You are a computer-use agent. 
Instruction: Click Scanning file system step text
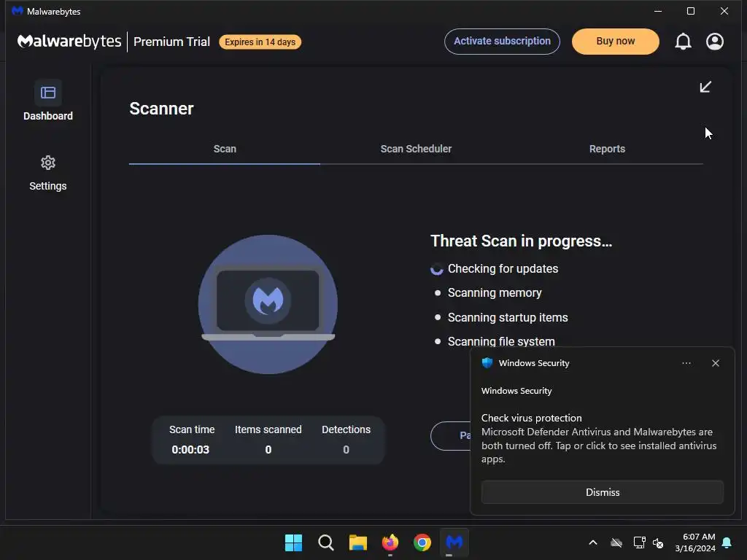[501, 341]
